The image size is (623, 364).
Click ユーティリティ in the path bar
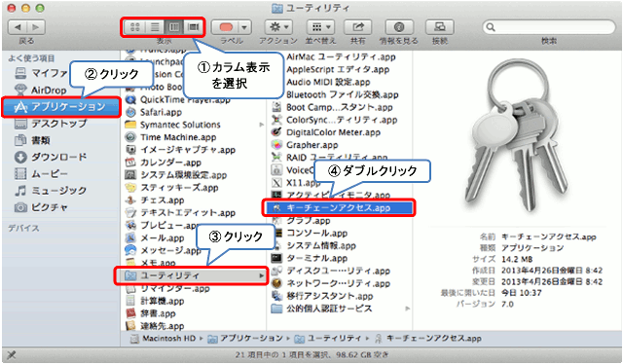pyautogui.click(x=328, y=339)
